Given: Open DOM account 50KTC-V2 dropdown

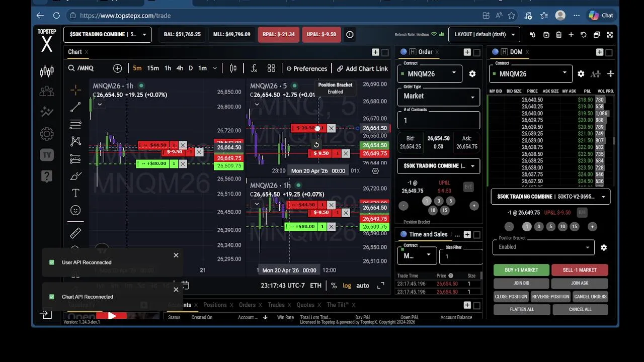Looking at the screenshot, I should 550,197.
